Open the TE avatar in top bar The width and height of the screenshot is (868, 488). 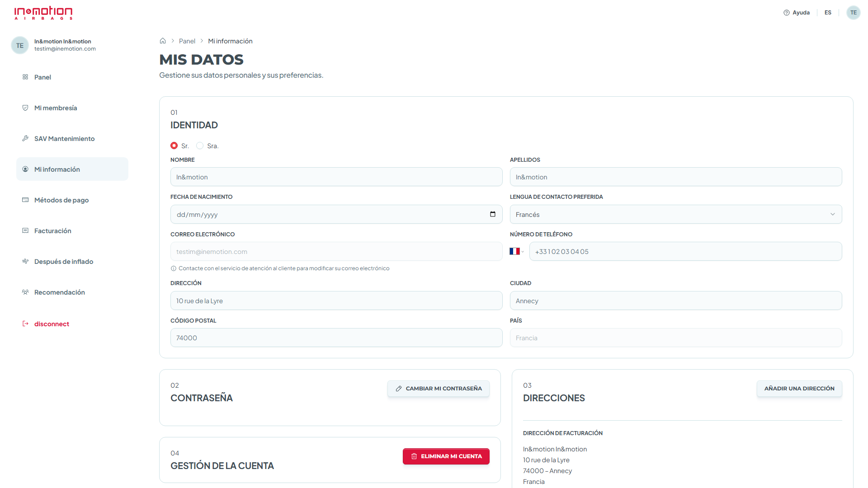(853, 13)
